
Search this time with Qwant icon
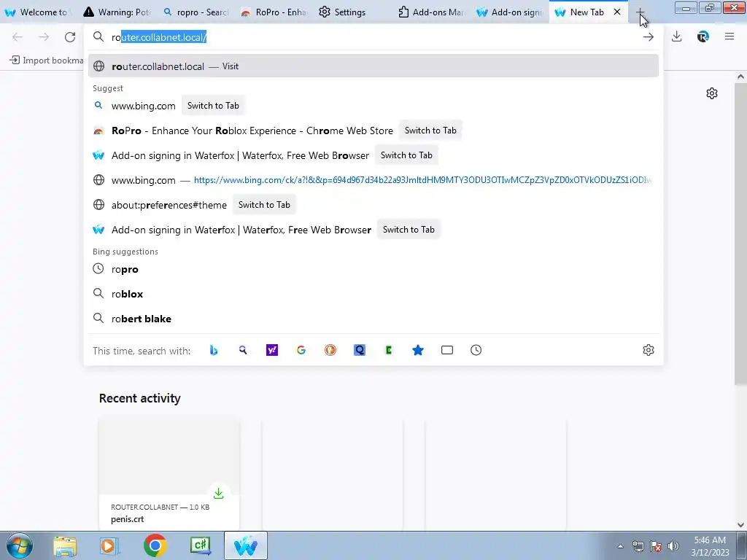[360, 351]
